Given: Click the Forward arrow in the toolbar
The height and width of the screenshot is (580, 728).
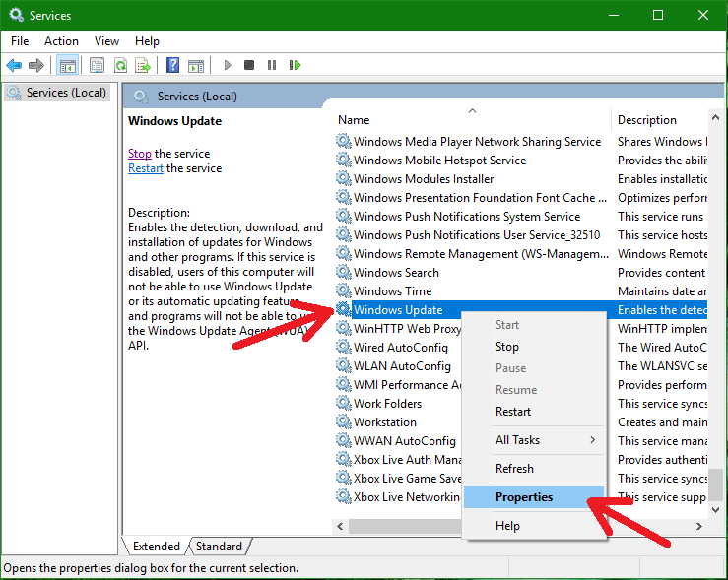Looking at the screenshot, I should click(36, 65).
